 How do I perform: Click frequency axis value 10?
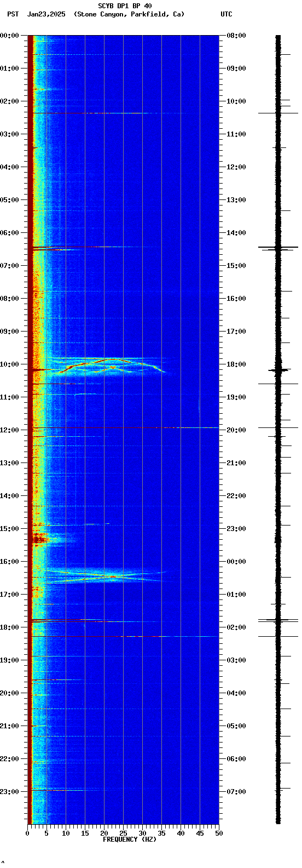[66, 833]
